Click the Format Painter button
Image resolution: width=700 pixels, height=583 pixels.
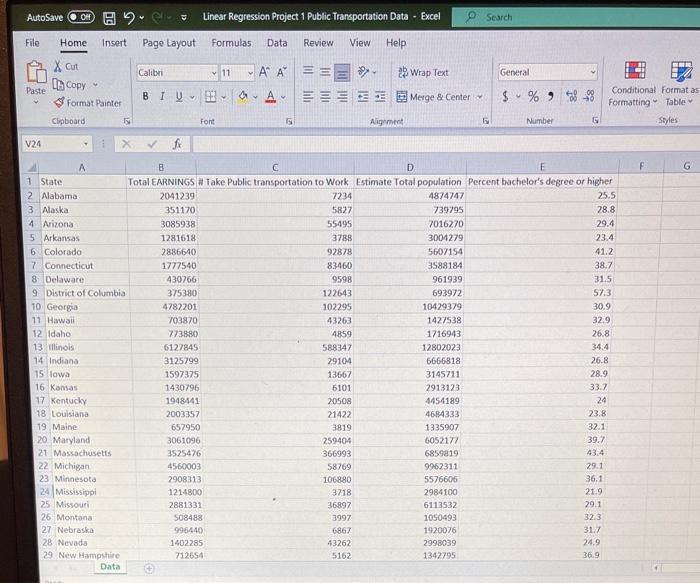tap(88, 103)
